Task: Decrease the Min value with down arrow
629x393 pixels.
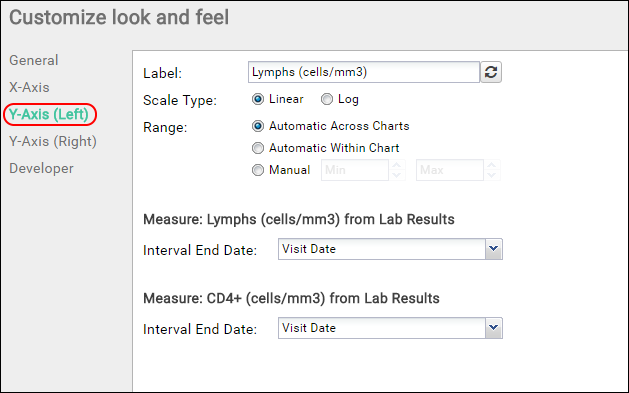Action: (397, 175)
